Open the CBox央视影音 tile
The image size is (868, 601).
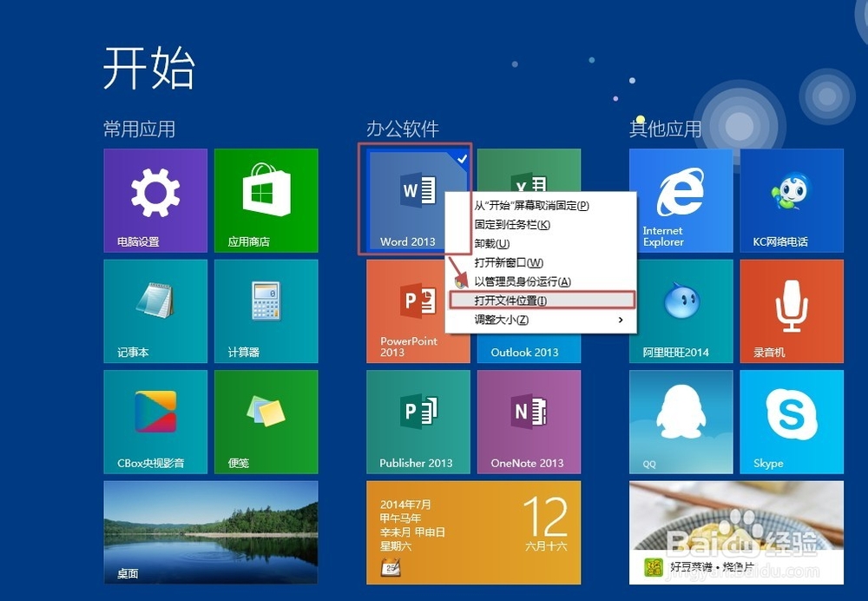[x=155, y=422]
